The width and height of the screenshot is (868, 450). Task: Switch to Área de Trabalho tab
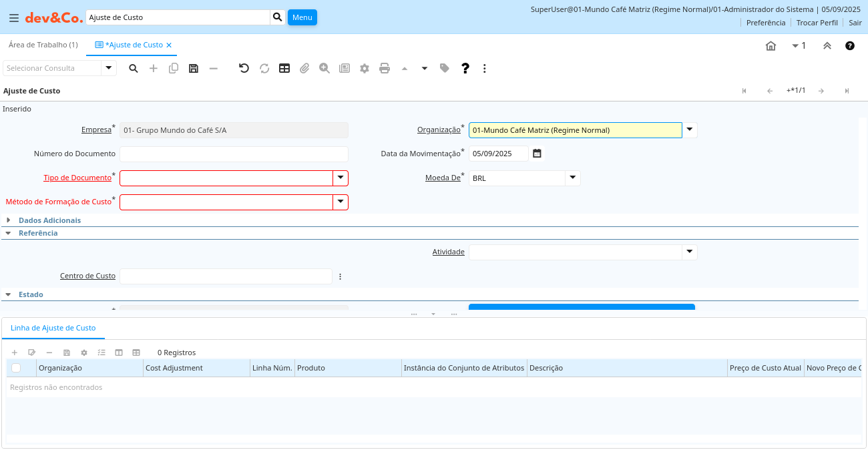tap(43, 45)
